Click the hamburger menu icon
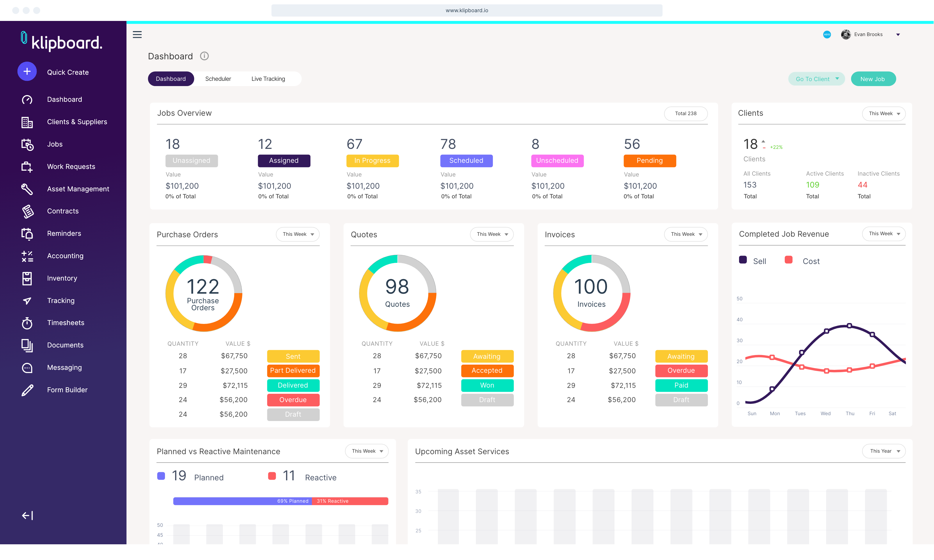934x560 pixels. pos(137,34)
